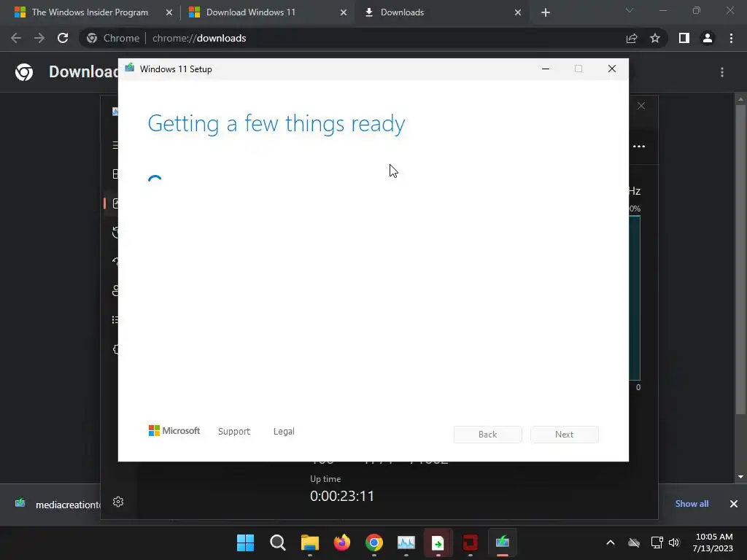Open Chrome's three-dot main menu
The width and height of the screenshot is (747, 560).
click(731, 38)
